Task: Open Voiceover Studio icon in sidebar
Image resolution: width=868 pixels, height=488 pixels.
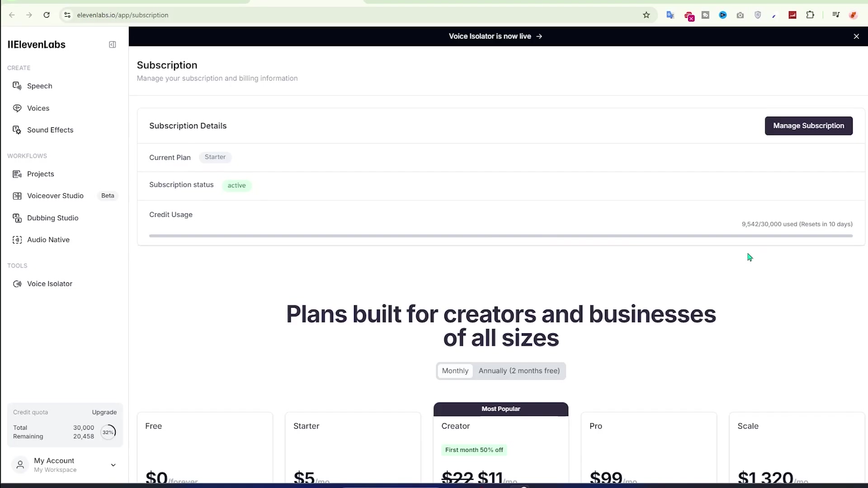Action: point(17,196)
